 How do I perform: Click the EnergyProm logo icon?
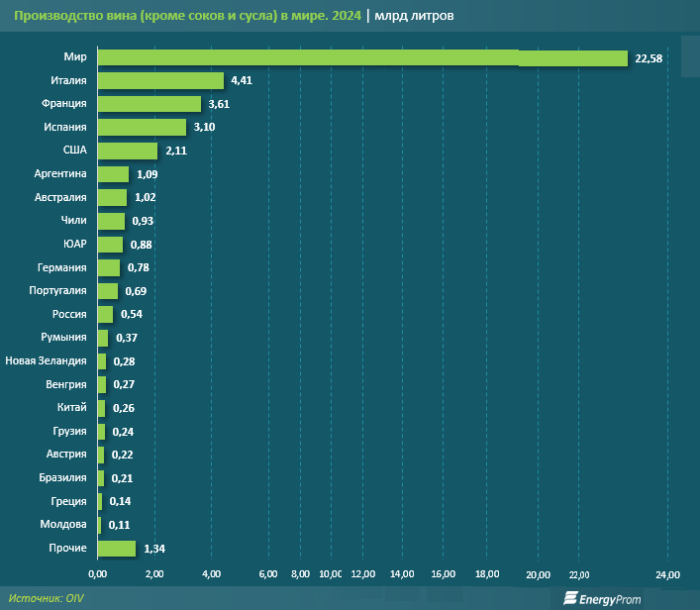coord(570,597)
